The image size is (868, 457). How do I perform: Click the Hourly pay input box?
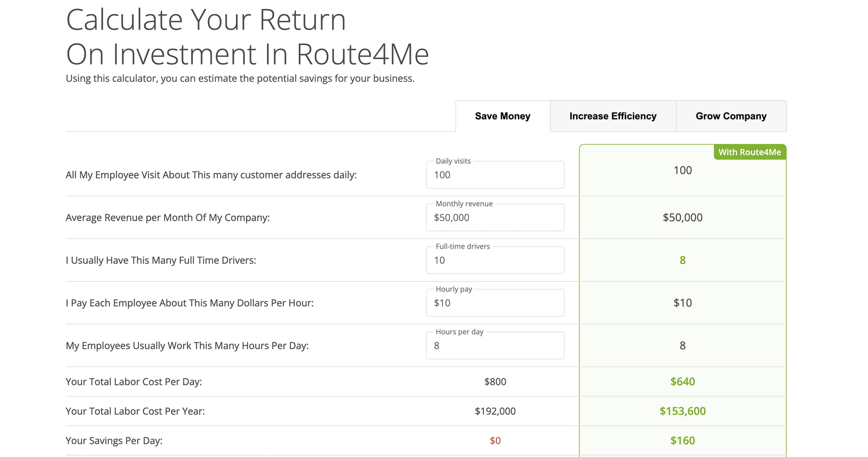point(495,303)
